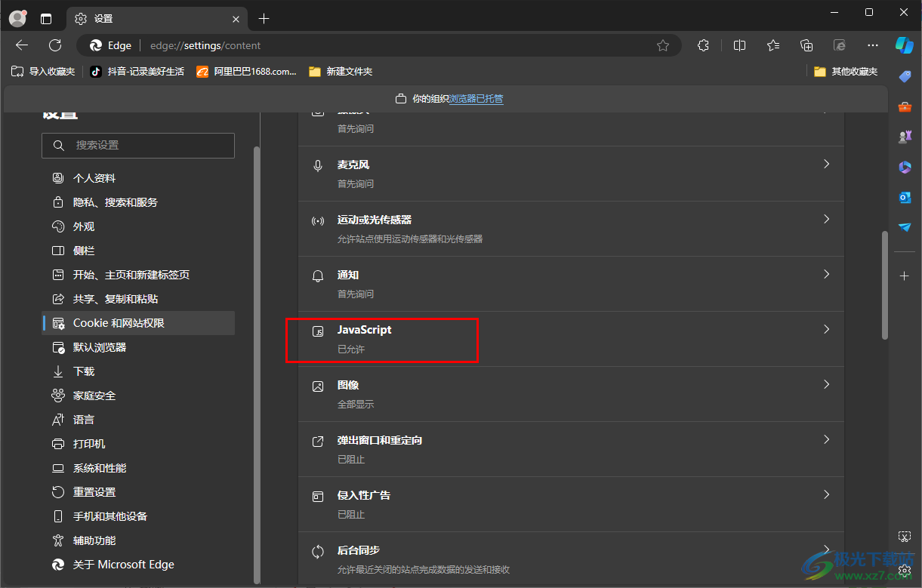Expand the 弹出窗口和重定向 permission arrow
This screenshot has height=588, width=922.
click(x=826, y=439)
